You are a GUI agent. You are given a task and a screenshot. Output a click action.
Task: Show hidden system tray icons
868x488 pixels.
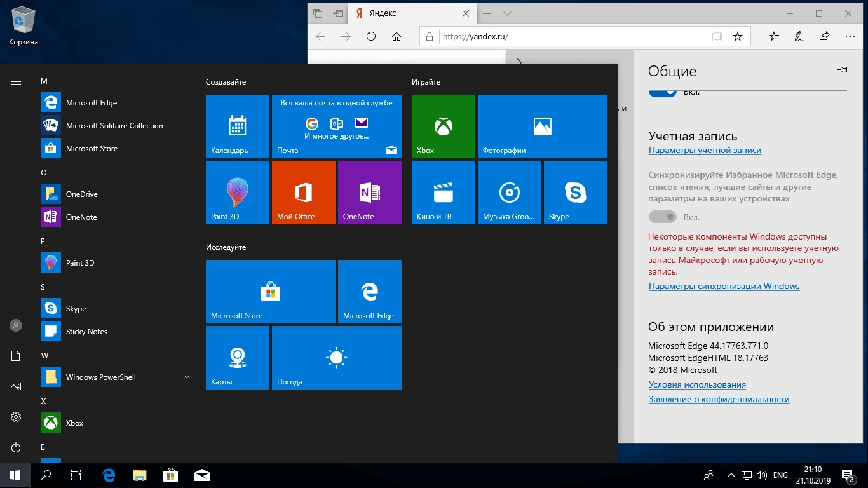point(731,475)
